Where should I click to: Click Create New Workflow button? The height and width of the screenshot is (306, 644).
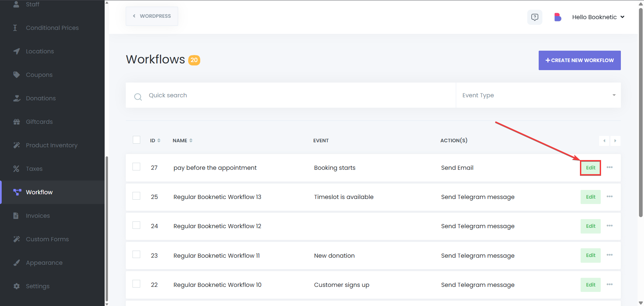click(580, 60)
